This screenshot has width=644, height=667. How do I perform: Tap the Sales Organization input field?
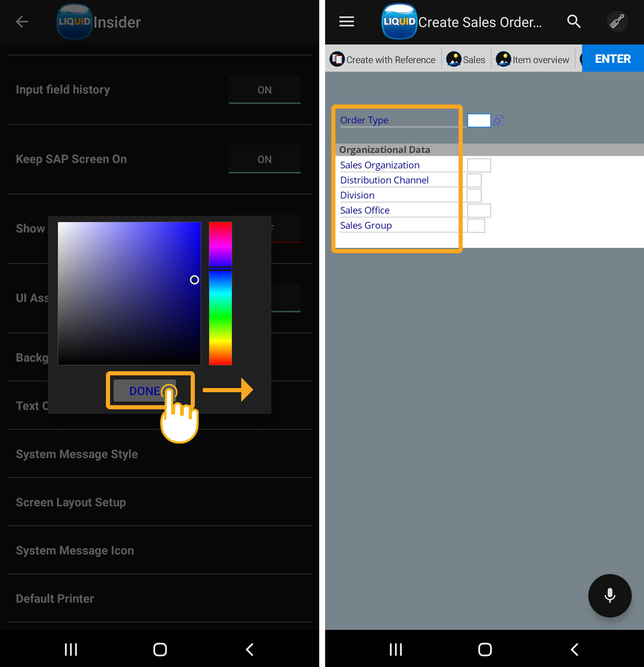[x=479, y=165]
